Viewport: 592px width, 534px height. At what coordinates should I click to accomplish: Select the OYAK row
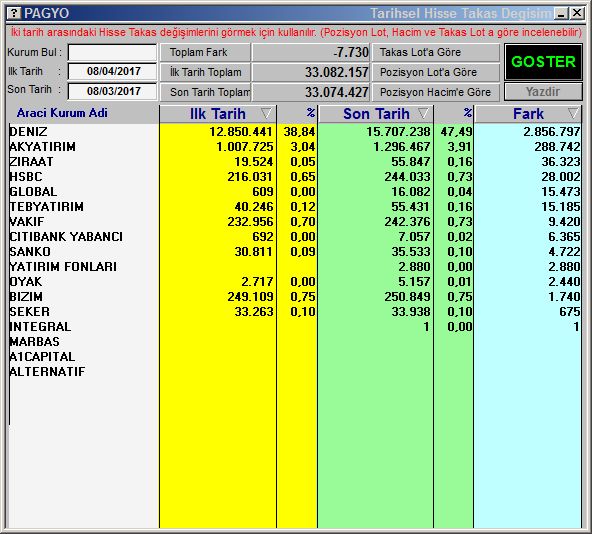(295, 281)
